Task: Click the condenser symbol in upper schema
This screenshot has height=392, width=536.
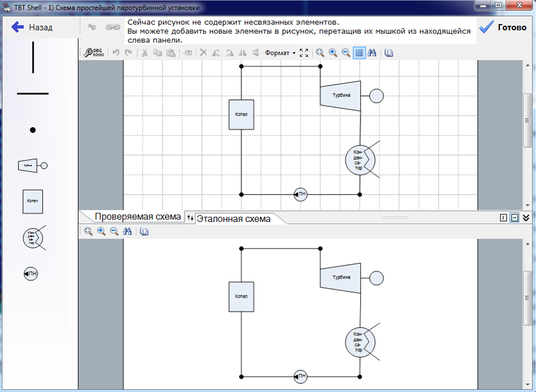Action: 360,160
